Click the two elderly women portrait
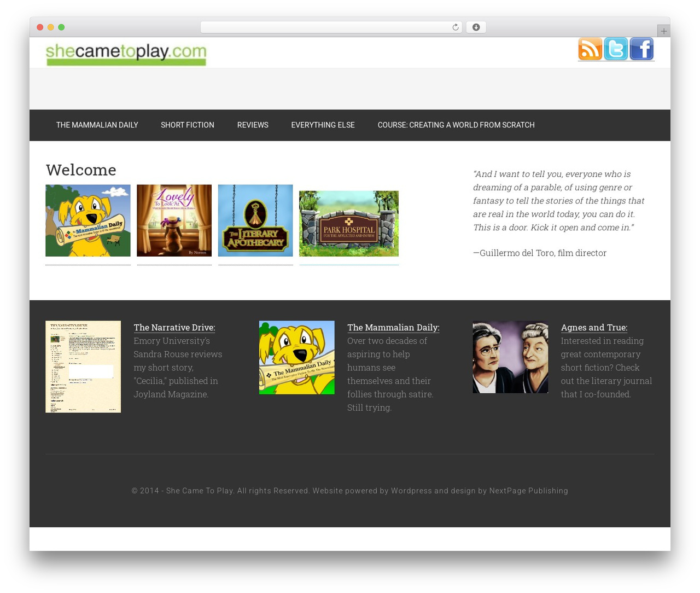 [510, 357]
